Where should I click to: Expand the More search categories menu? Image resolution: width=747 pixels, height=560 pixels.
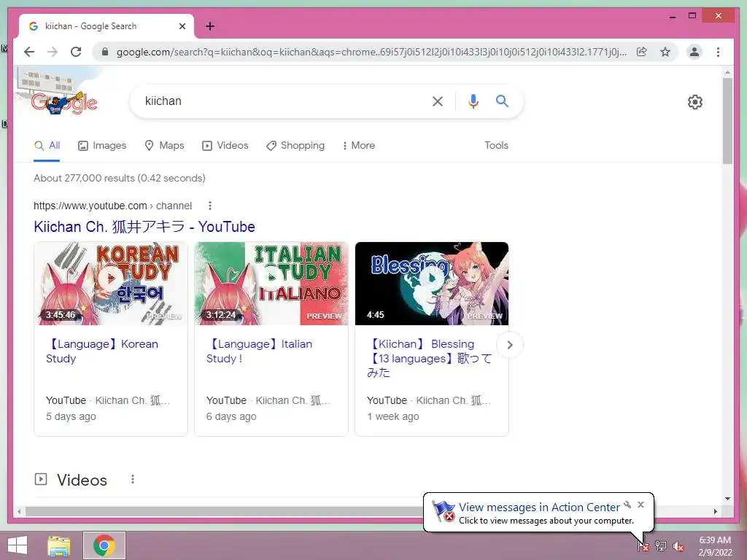[x=359, y=146]
